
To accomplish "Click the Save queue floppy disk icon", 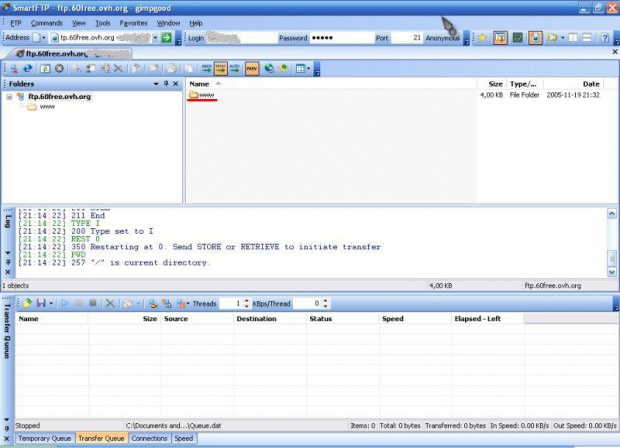I will 41,303.
